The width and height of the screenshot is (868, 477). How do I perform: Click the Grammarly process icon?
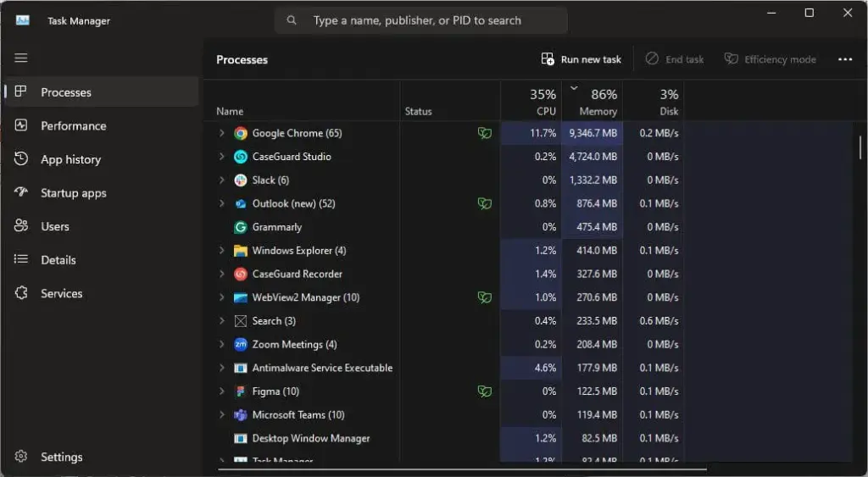240,227
